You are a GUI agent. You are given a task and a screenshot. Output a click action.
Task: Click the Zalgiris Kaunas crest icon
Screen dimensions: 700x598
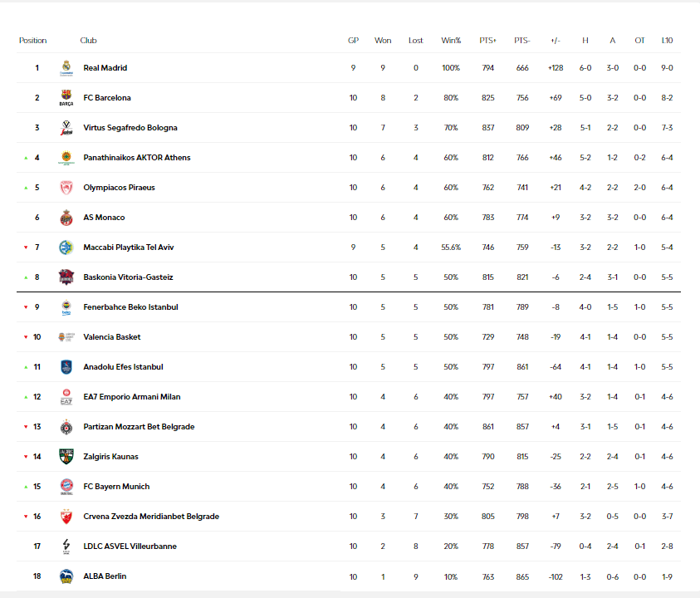[x=66, y=457]
